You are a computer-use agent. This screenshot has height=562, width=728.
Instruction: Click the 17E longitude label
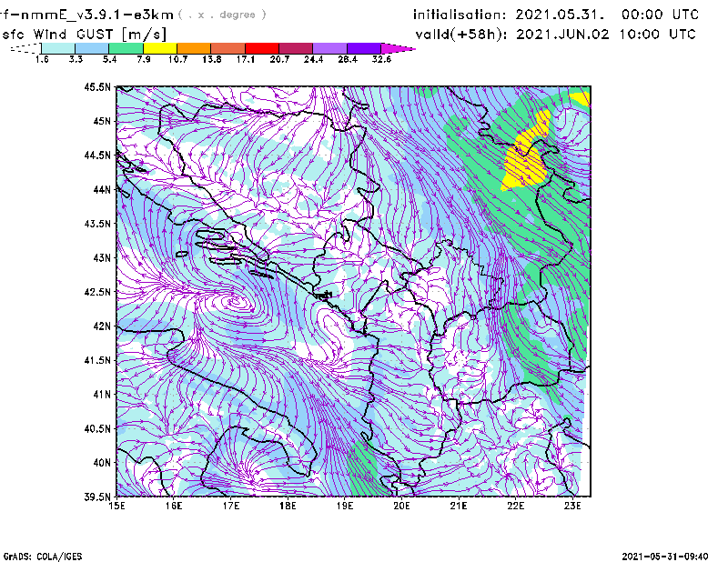[x=231, y=506]
